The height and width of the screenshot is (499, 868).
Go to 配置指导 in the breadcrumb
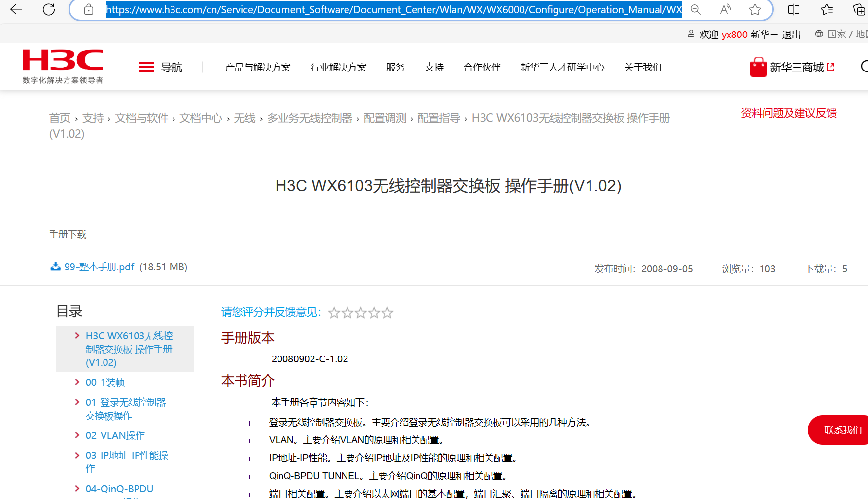pyautogui.click(x=439, y=118)
